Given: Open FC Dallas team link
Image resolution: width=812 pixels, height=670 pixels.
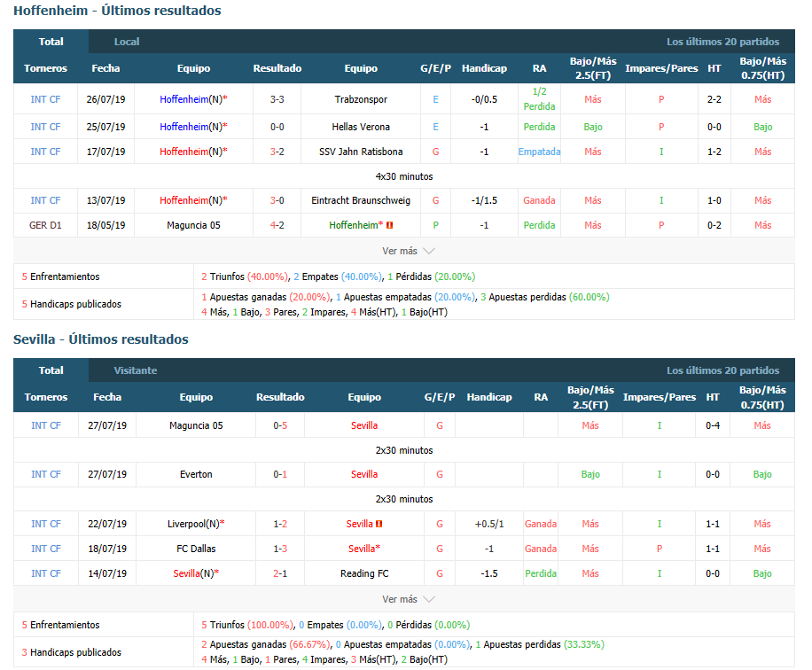Looking at the screenshot, I should (x=196, y=549).
